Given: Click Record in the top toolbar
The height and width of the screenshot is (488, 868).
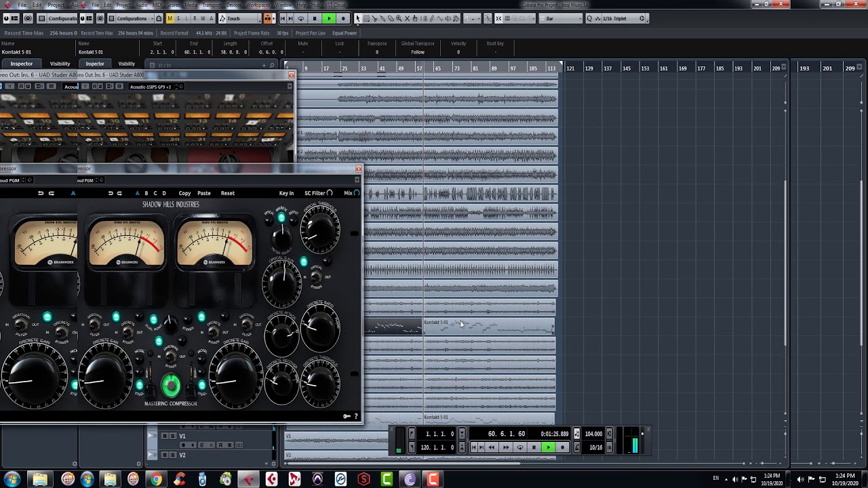Looking at the screenshot, I should pyautogui.click(x=343, y=18).
